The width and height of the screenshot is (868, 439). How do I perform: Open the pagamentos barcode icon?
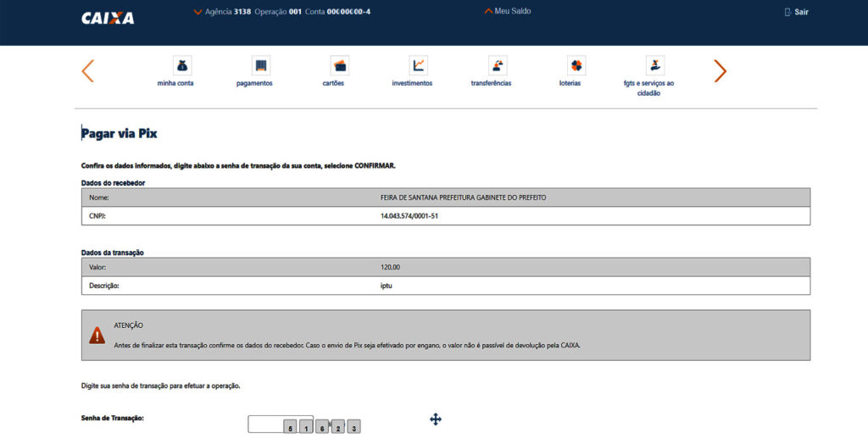260,66
